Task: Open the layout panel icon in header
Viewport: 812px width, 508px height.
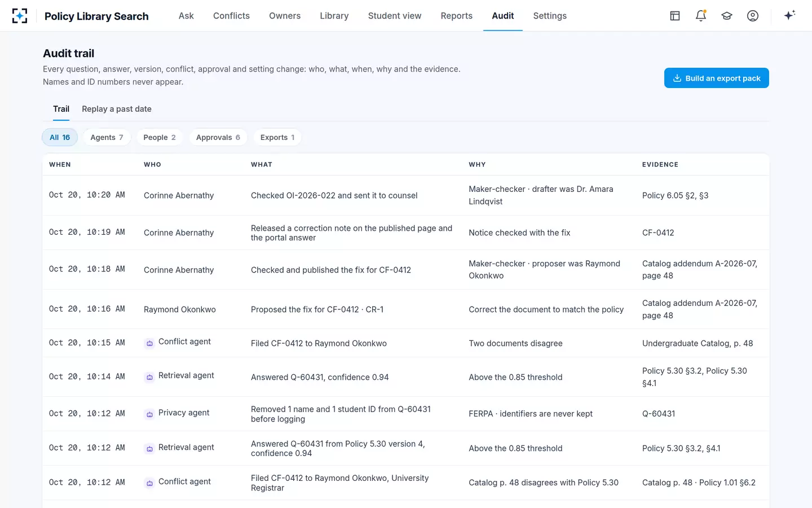Action: coord(675,16)
